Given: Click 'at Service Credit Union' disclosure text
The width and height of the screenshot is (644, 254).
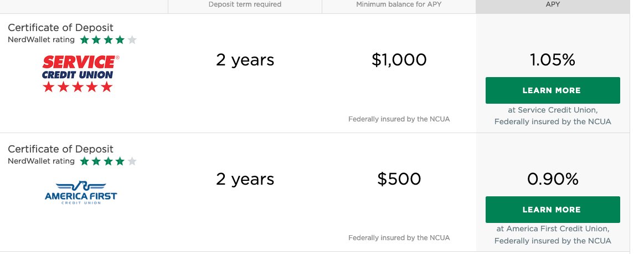Looking at the screenshot, I should [x=552, y=110].
